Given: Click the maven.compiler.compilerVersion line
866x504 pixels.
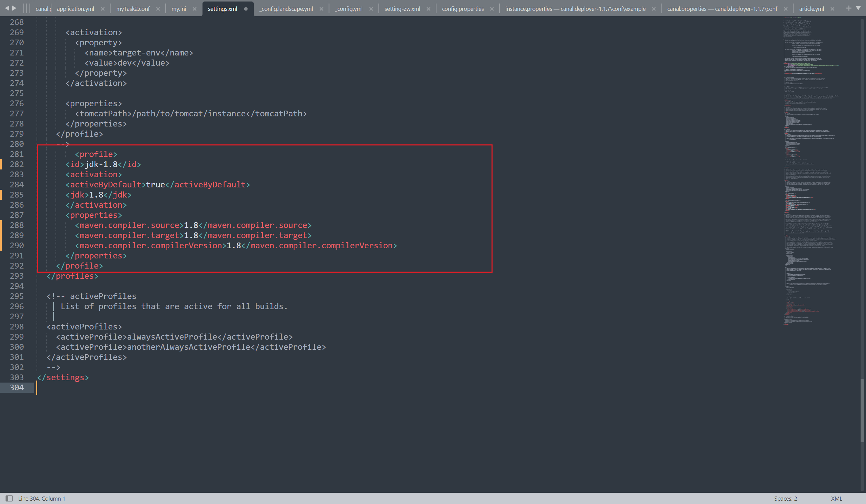Looking at the screenshot, I should pos(236,245).
